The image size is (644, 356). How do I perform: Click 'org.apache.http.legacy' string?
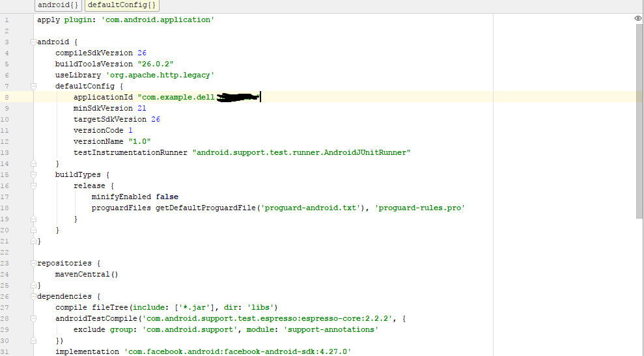point(160,75)
